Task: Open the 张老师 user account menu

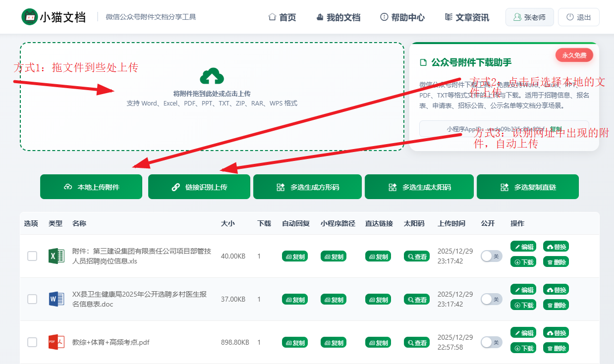Action: (529, 17)
